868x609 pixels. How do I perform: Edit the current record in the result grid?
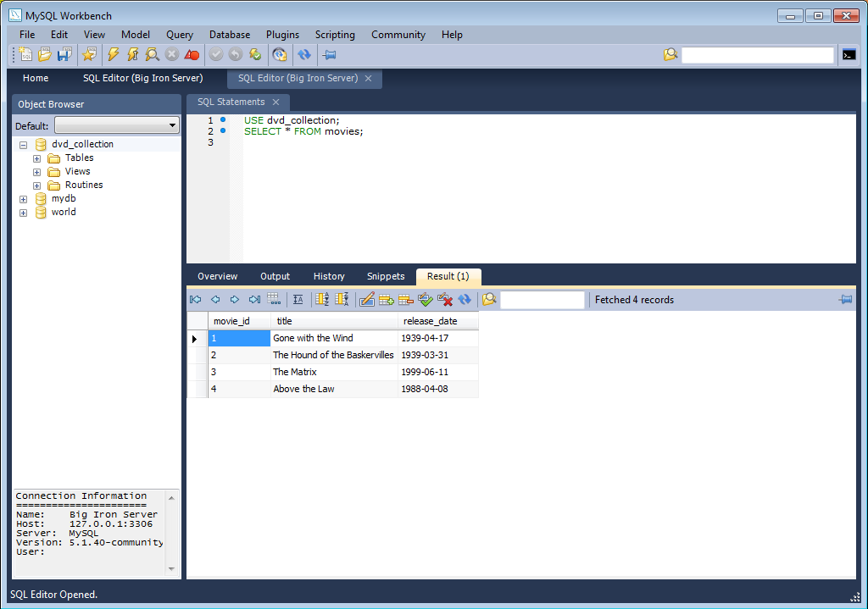(x=365, y=299)
